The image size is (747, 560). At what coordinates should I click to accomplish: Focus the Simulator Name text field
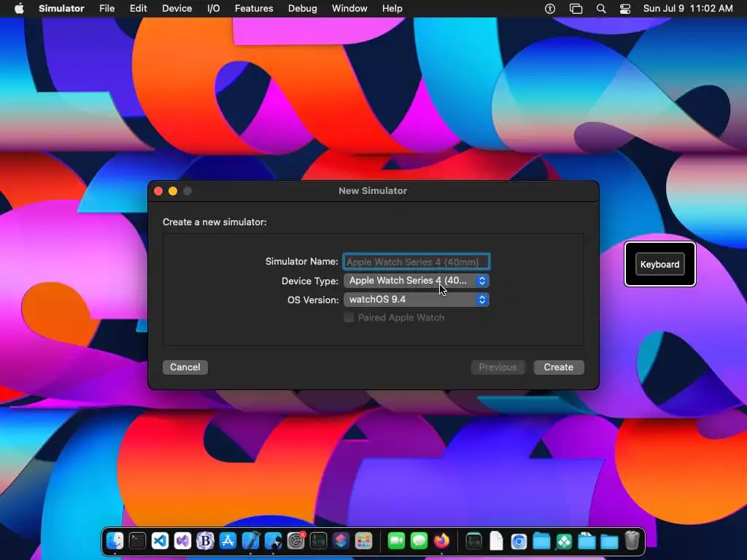point(417,262)
